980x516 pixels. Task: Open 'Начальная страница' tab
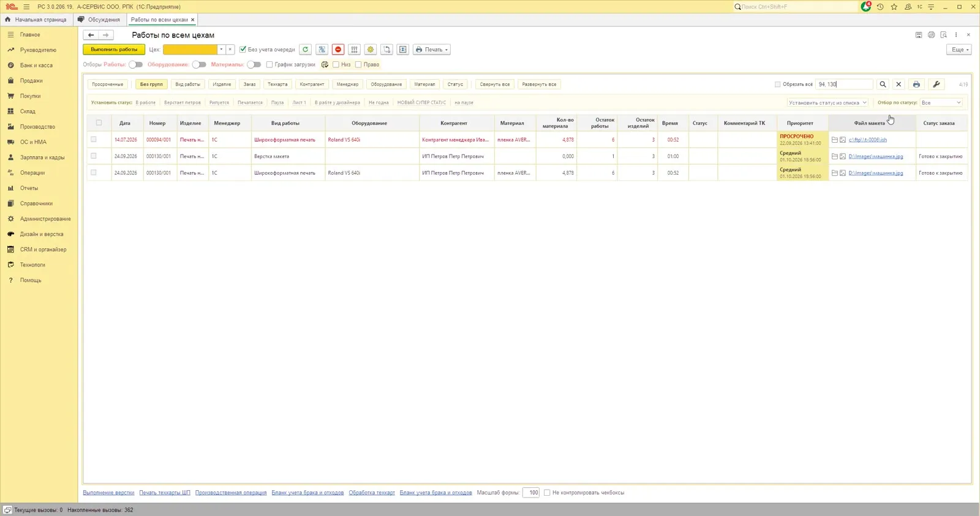36,20
